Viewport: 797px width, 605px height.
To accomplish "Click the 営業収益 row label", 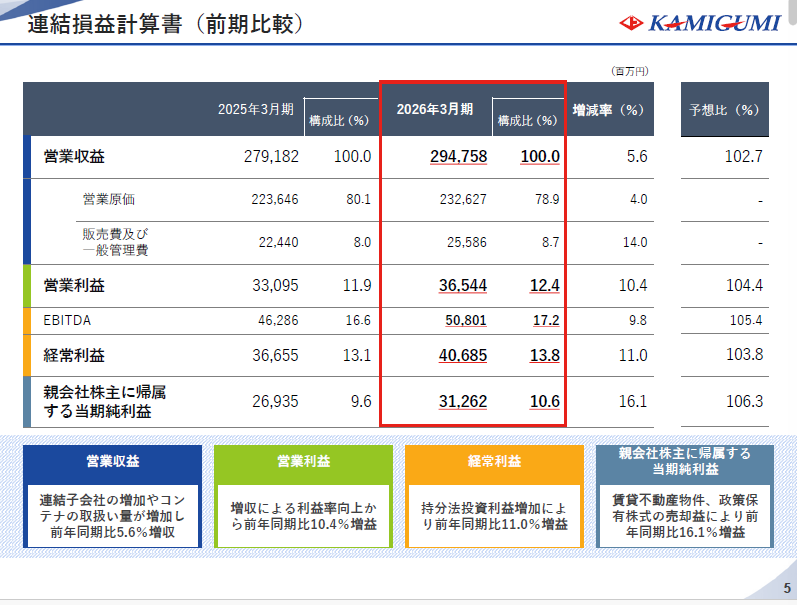I will (x=74, y=156).
